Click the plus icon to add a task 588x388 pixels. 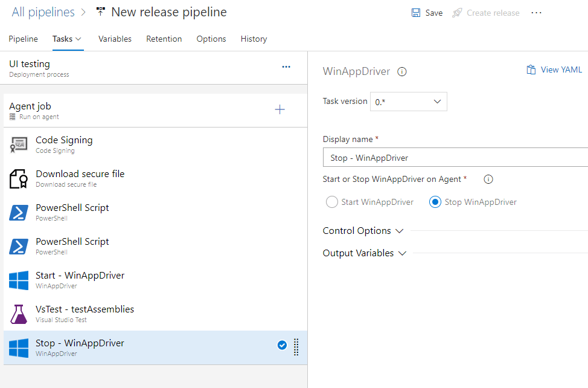click(x=280, y=109)
